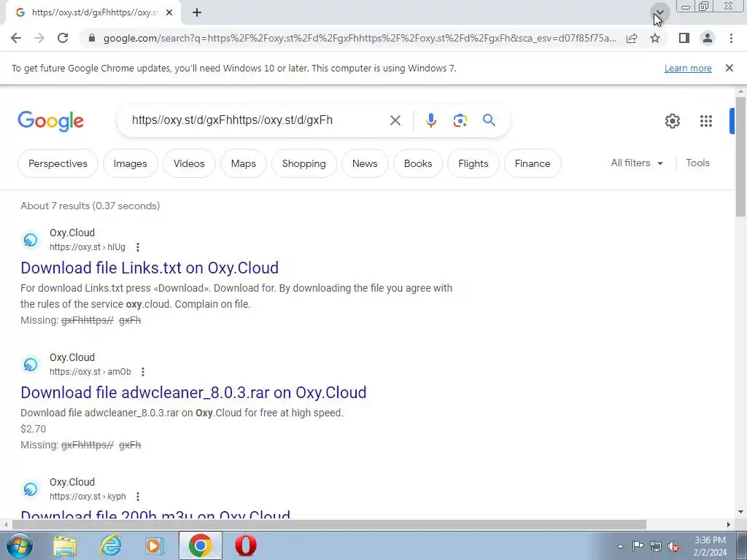Open the Chrome profile avatar menu
The height and width of the screenshot is (560, 747).
[x=708, y=38]
